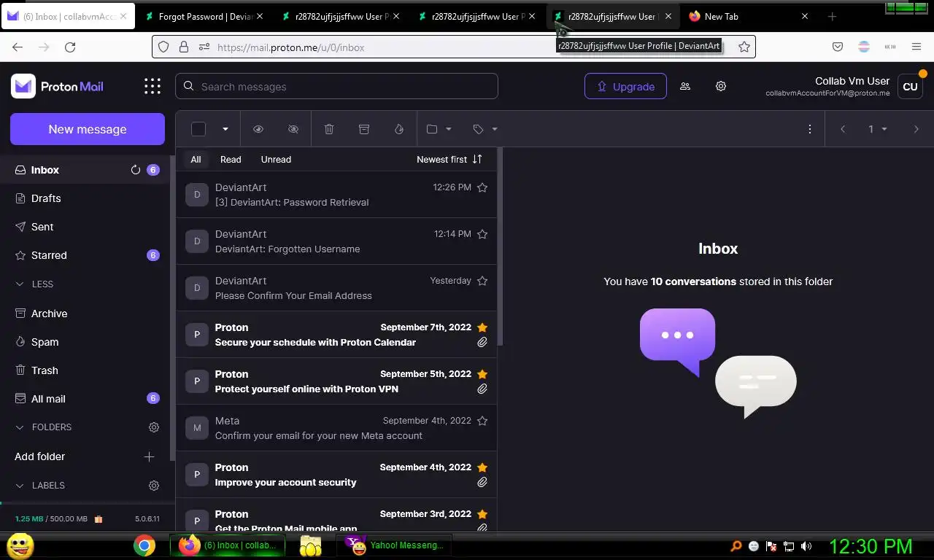Open the file explorer folder in taskbar
This screenshot has height=560, width=934.
coord(311,545)
